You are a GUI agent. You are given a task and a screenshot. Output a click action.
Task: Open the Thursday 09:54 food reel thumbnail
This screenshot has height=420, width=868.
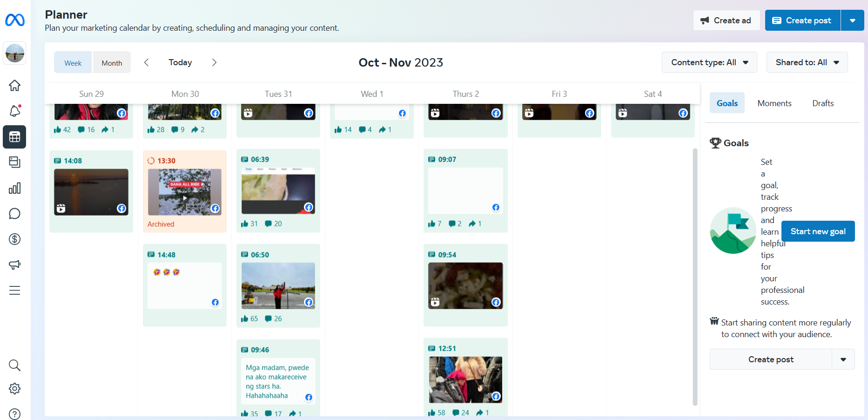click(x=465, y=286)
